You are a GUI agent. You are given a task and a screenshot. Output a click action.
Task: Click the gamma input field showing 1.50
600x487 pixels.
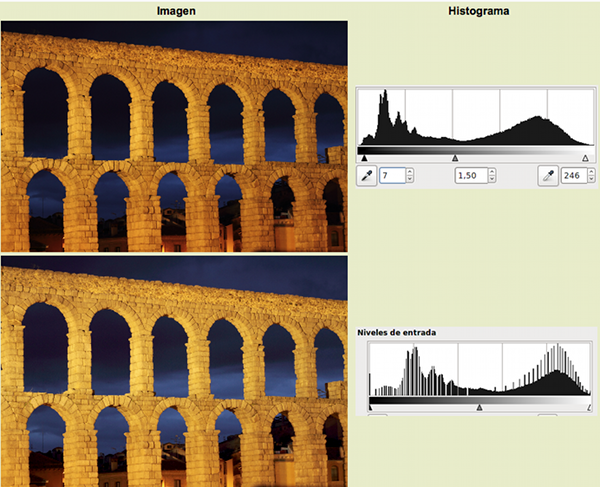(x=471, y=176)
